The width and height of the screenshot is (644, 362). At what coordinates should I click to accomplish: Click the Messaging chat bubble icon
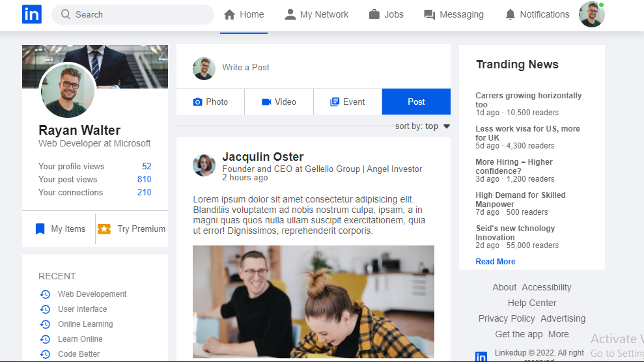(429, 15)
